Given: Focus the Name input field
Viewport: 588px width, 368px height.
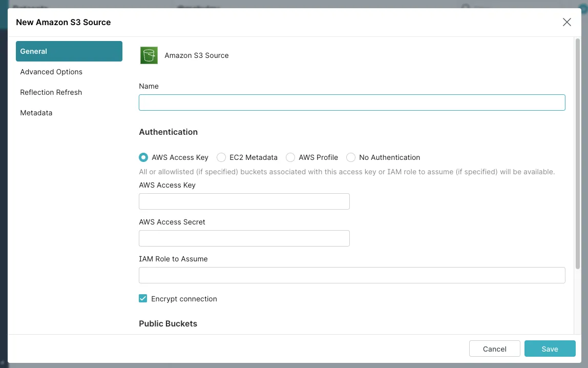Looking at the screenshot, I should coord(352,103).
